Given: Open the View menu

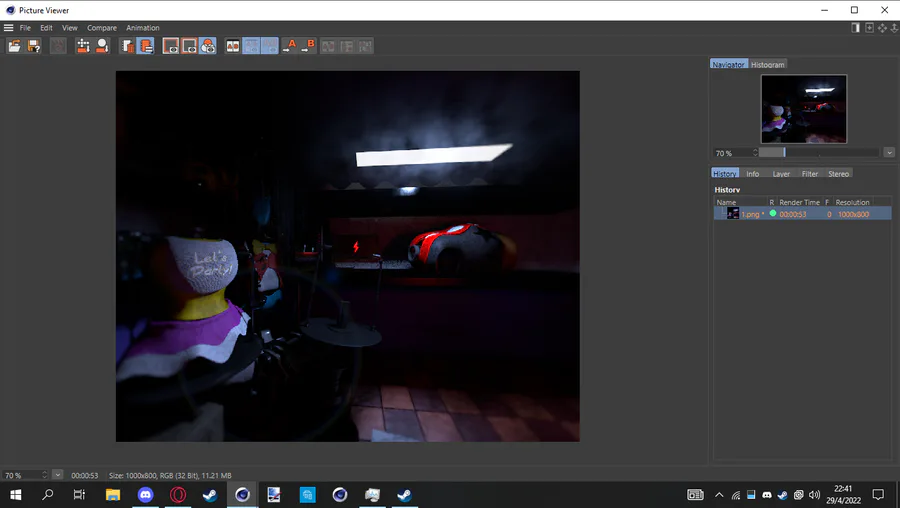Looking at the screenshot, I should tap(69, 28).
